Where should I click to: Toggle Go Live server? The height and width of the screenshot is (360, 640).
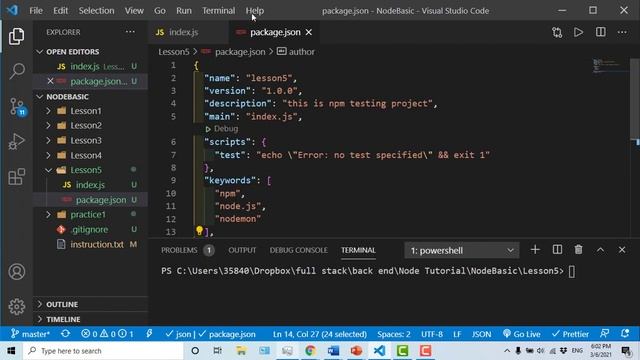(522, 334)
